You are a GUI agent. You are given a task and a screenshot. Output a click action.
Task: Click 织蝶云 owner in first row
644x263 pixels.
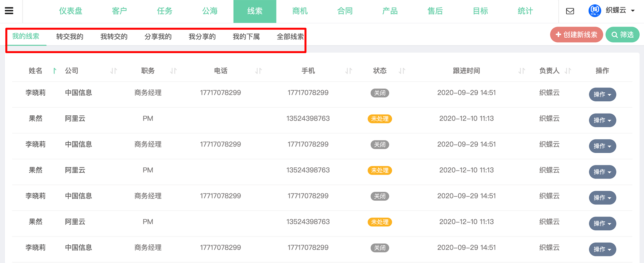[549, 93]
